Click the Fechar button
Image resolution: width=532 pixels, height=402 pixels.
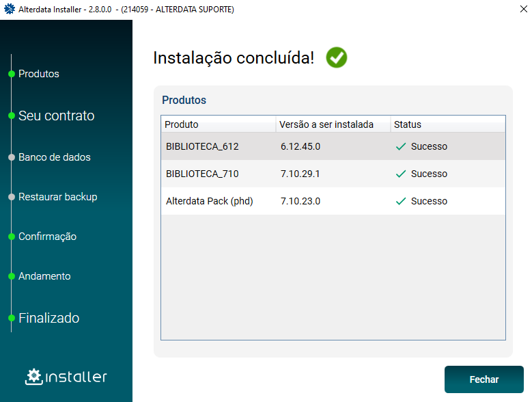[484, 379]
